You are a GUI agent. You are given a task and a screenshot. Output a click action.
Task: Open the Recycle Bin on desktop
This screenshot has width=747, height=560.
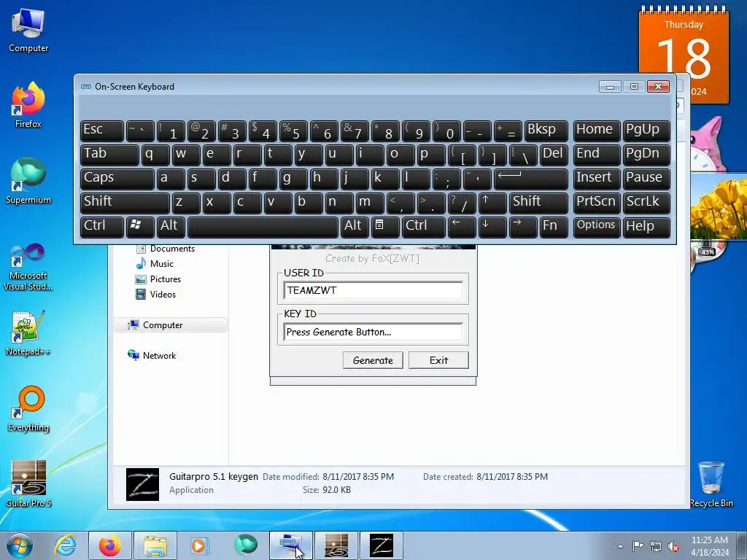[x=711, y=483]
